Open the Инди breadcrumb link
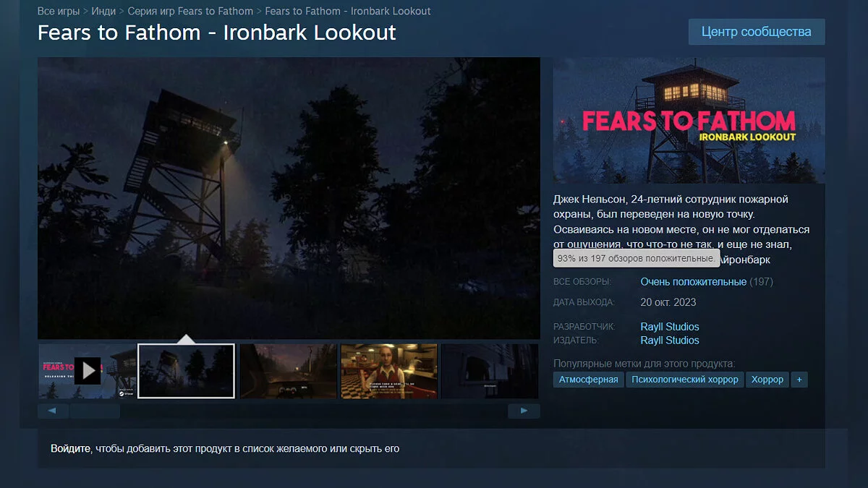 coord(103,11)
